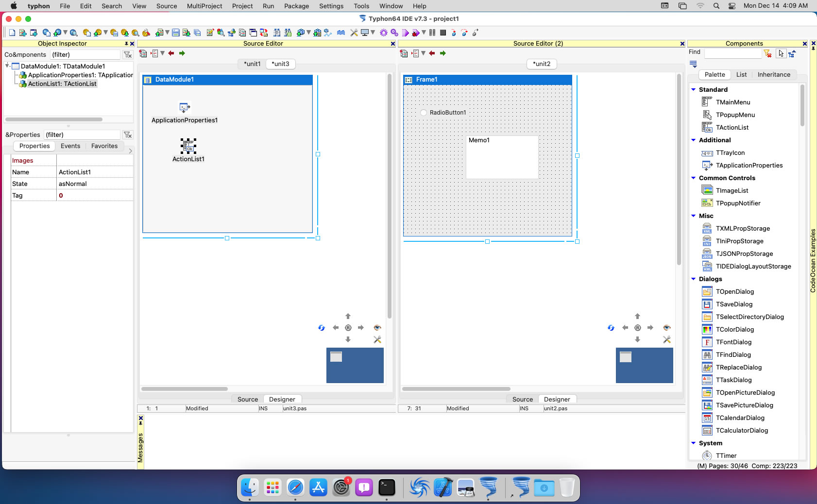Click the green forward arrow in Source Editor (2)
817x504 pixels.
pyautogui.click(x=443, y=53)
